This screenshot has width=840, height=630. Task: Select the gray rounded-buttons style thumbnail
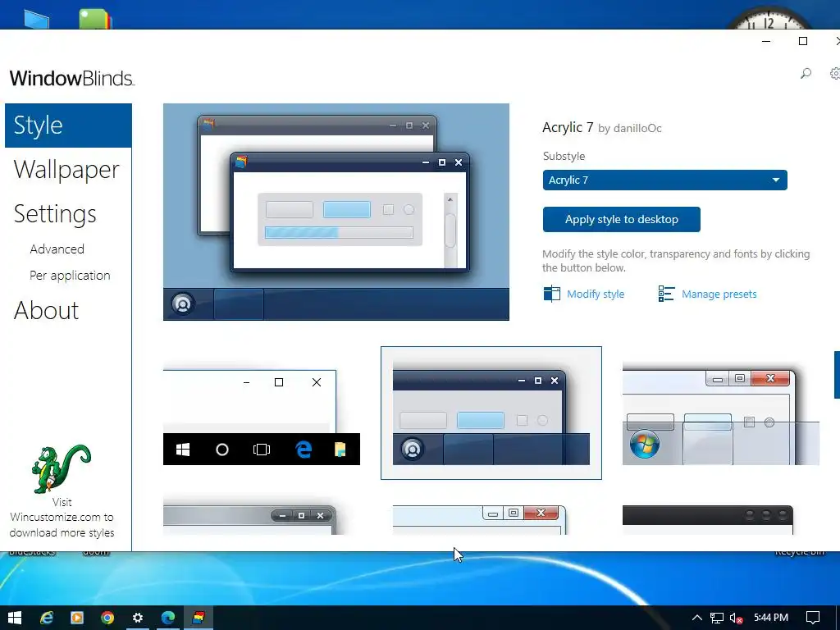point(249,519)
